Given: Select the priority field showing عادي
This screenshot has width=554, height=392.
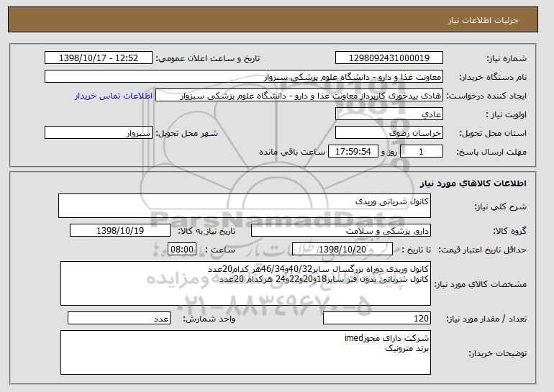Looking at the screenshot, I should coord(389,114).
